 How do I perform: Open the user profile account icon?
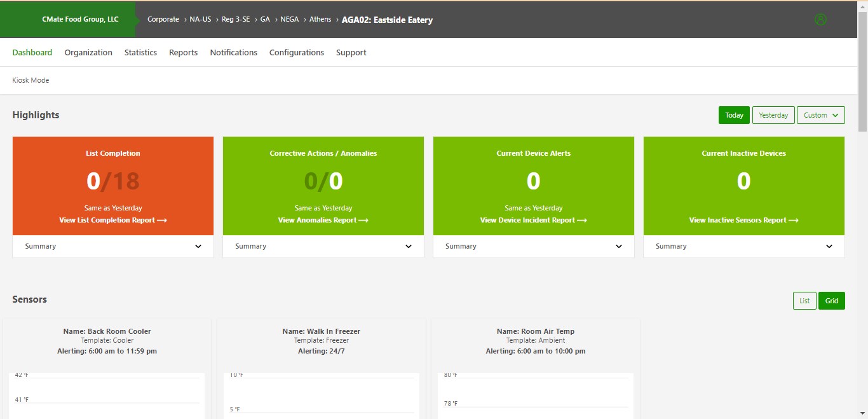point(820,19)
